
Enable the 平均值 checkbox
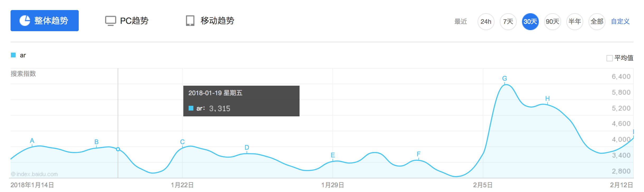[x=610, y=58]
